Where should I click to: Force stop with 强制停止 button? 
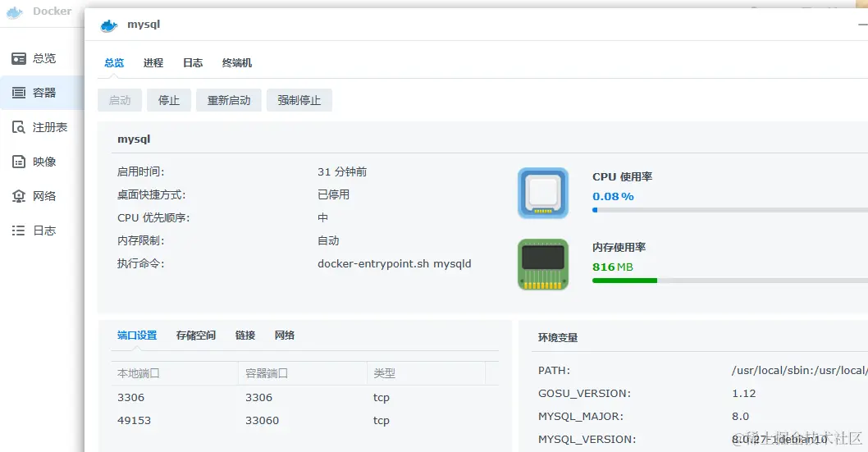pos(299,100)
